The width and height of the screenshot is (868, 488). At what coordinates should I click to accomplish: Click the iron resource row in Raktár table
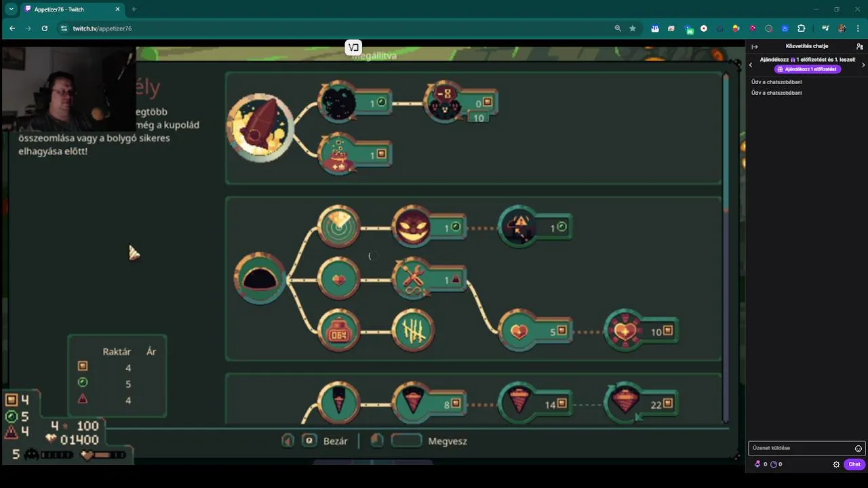point(117,367)
